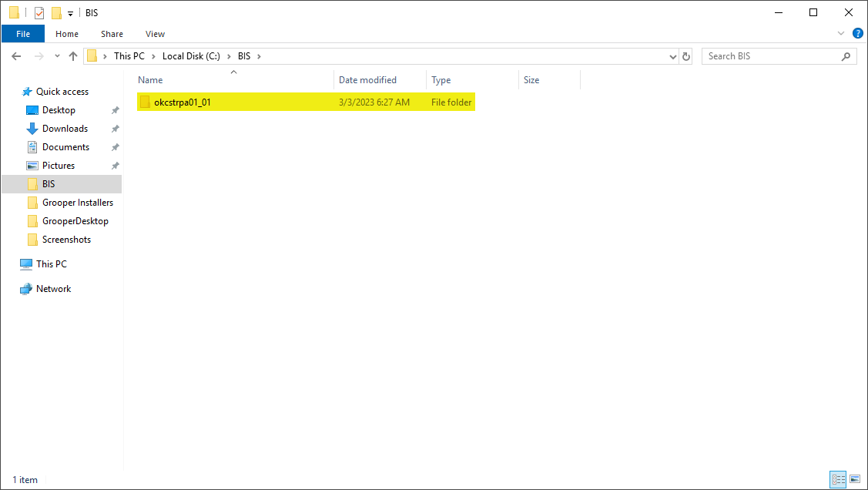Expand the chevron after This PC breadcrumb
This screenshot has height=490, width=868.
153,56
